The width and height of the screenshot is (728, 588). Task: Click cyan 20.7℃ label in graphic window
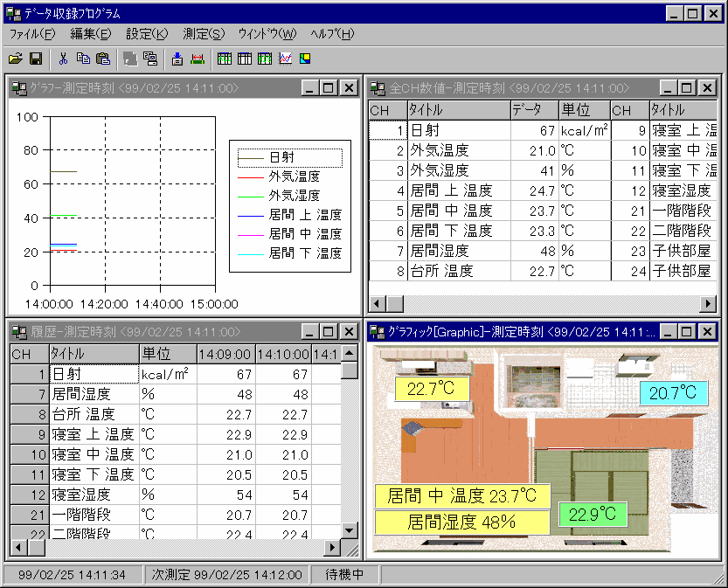tap(673, 393)
